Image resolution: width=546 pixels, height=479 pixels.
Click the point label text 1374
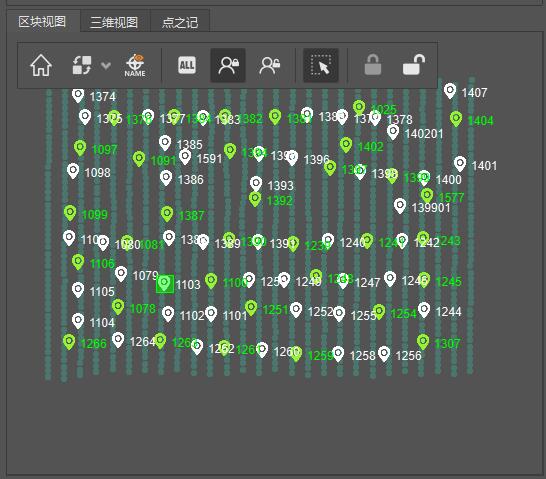[x=103, y=96]
